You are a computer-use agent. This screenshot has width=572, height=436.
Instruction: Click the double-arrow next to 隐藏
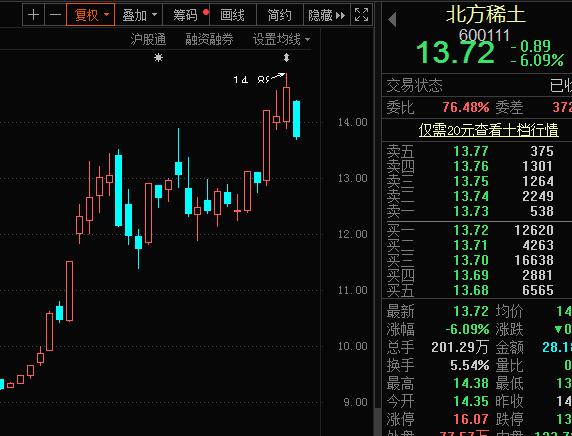tap(340, 15)
